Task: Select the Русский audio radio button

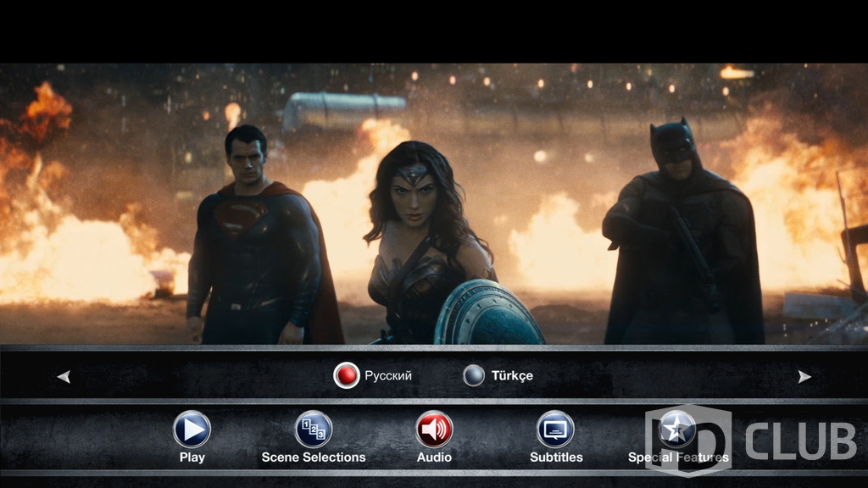Action: [347, 375]
